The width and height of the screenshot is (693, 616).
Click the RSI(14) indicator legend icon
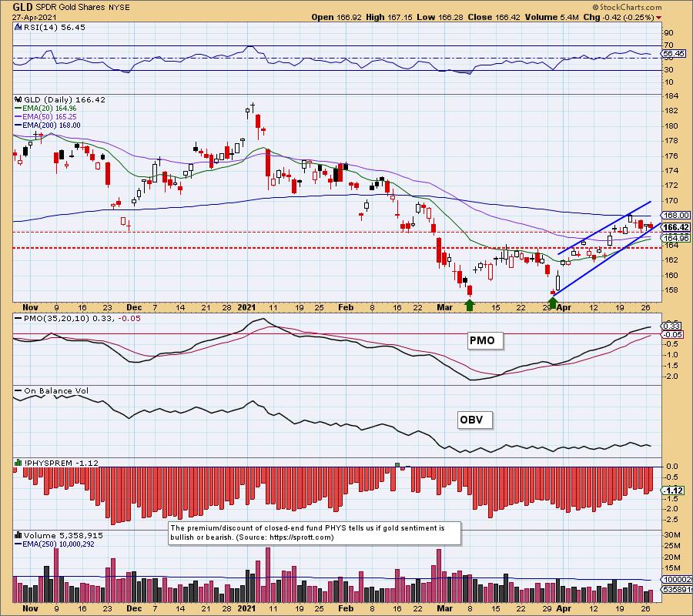tap(18, 27)
